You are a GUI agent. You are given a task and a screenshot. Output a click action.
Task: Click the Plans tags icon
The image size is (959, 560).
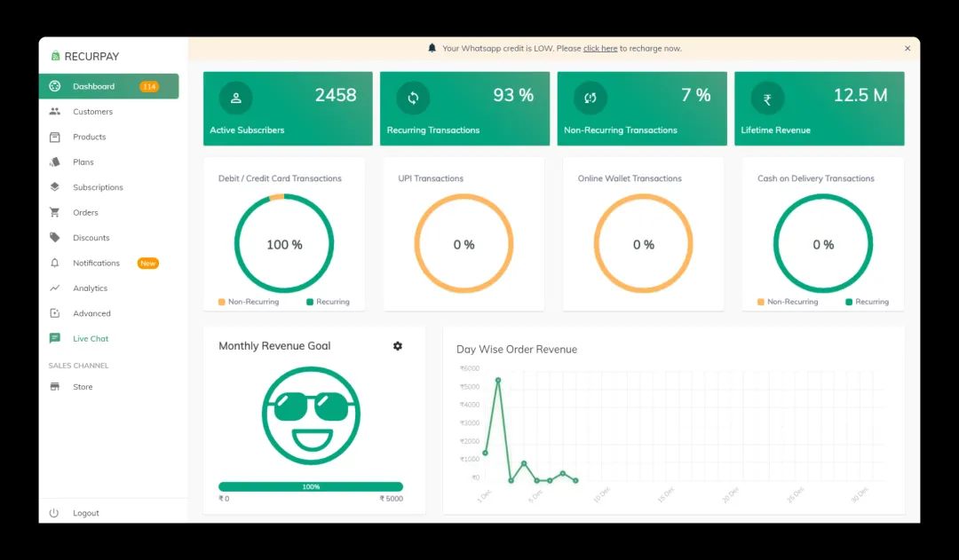click(x=55, y=162)
